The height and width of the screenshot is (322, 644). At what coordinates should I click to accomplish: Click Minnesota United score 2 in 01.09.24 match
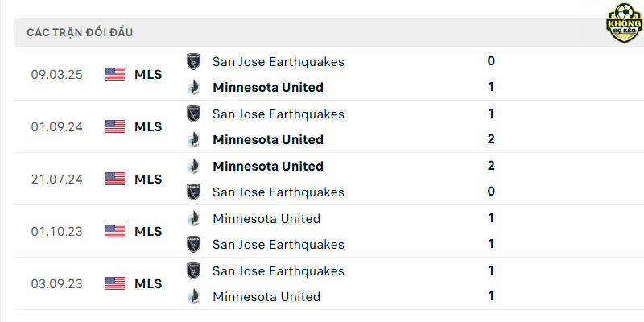coord(491,139)
